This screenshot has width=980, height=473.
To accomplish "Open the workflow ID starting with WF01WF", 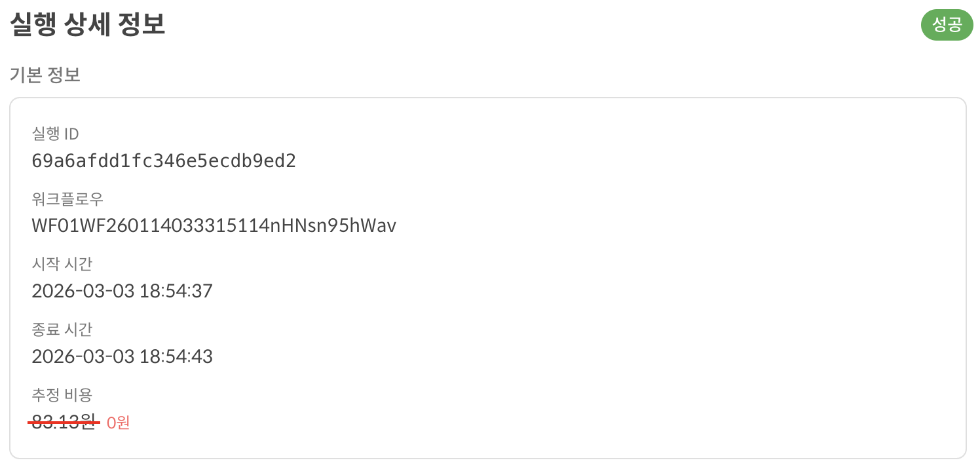I will pyautogui.click(x=214, y=226).
